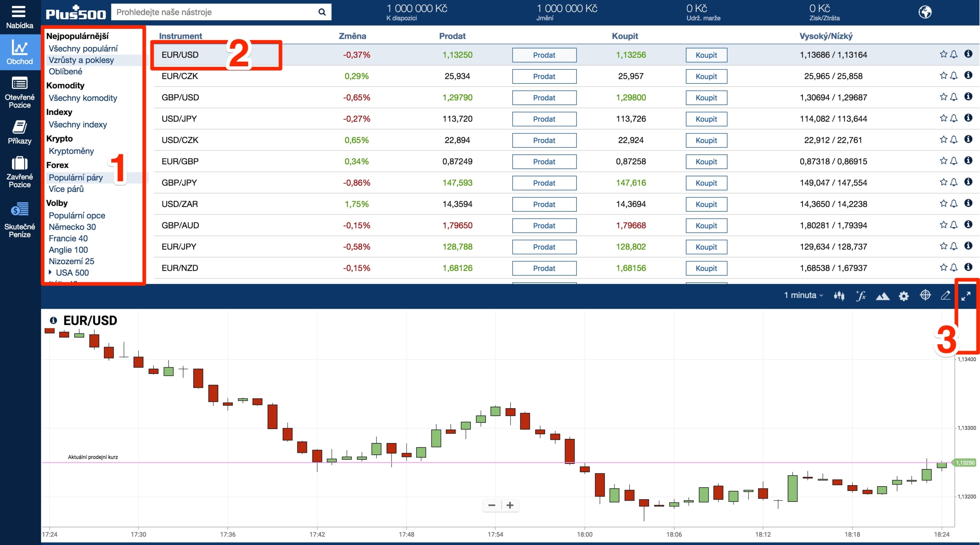
Task: Click the globe language icon
Action: [925, 12]
